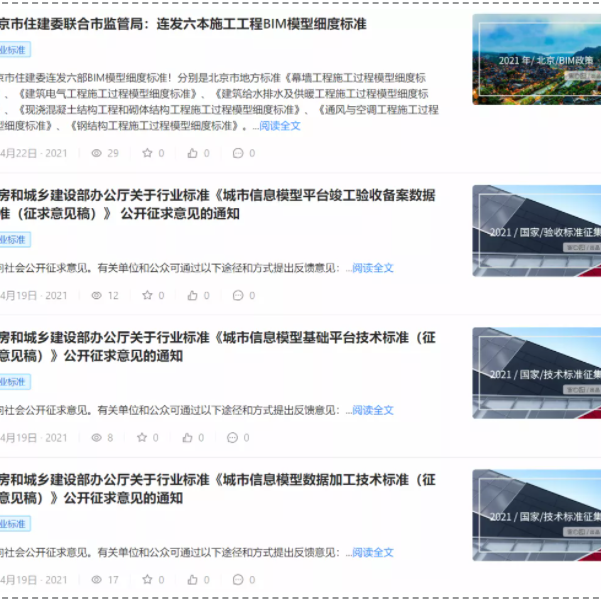Select the 行业标准 tag under the first article
The image size is (601, 601).
point(13,49)
